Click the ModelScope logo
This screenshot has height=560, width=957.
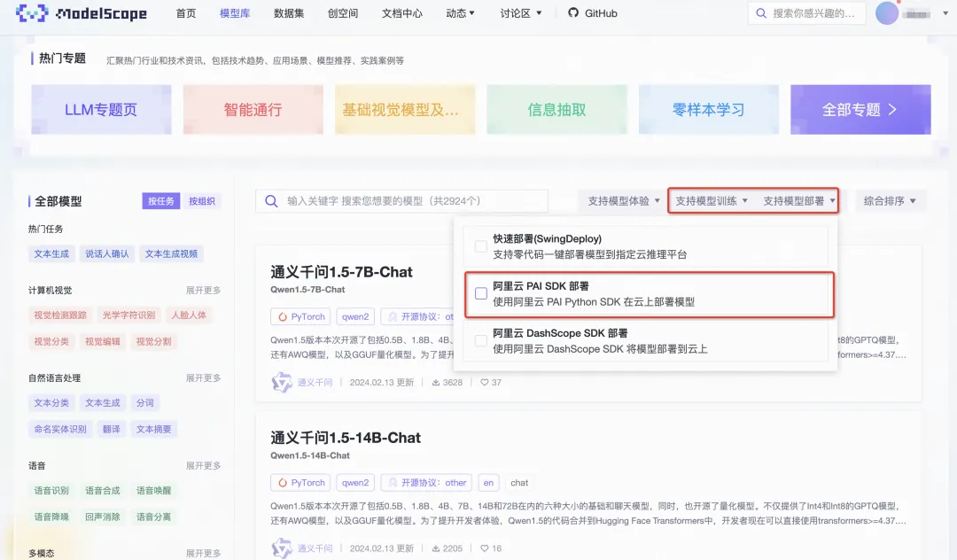point(82,12)
